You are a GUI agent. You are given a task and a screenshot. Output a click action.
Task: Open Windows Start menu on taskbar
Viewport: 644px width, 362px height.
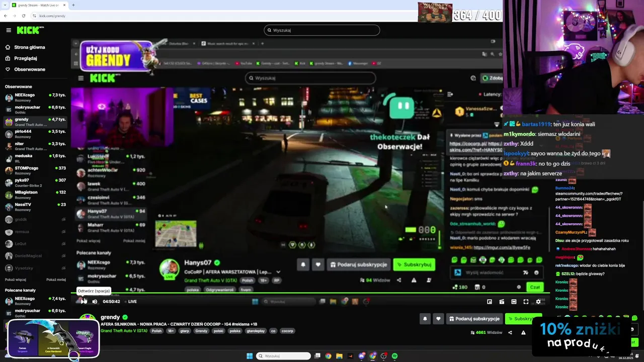tap(250, 356)
